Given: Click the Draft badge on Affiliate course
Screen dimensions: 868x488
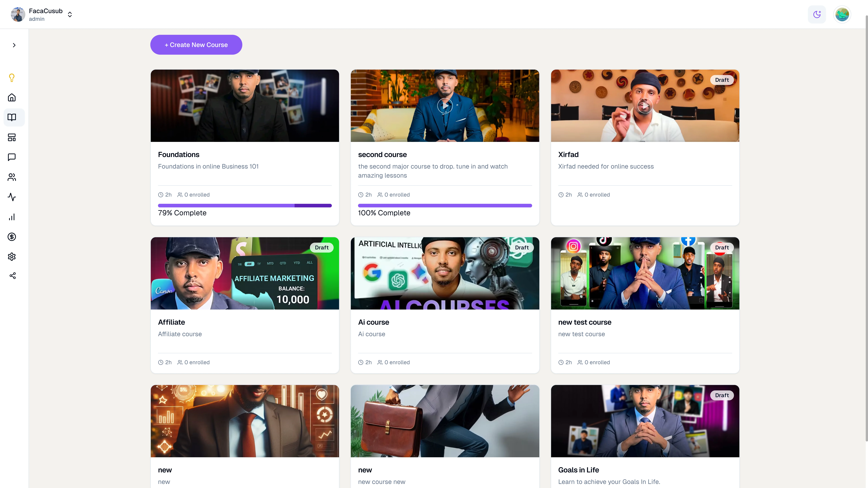Looking at the screenshot, I should tap(321, 248).
